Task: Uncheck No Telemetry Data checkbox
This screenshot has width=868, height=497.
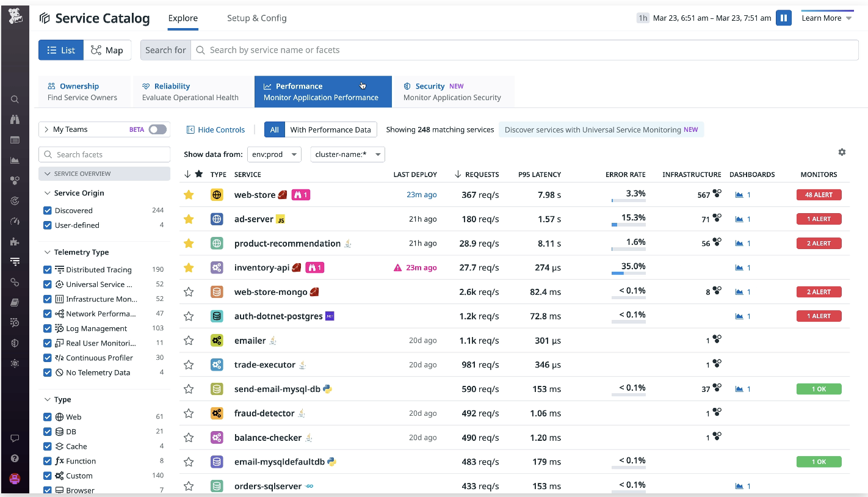Action: [48, 372]
